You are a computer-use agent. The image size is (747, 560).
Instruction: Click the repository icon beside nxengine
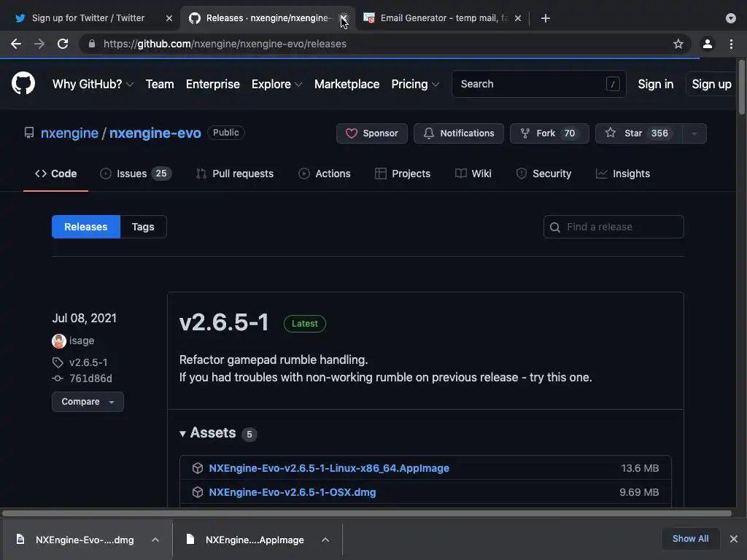click(29, 133)
